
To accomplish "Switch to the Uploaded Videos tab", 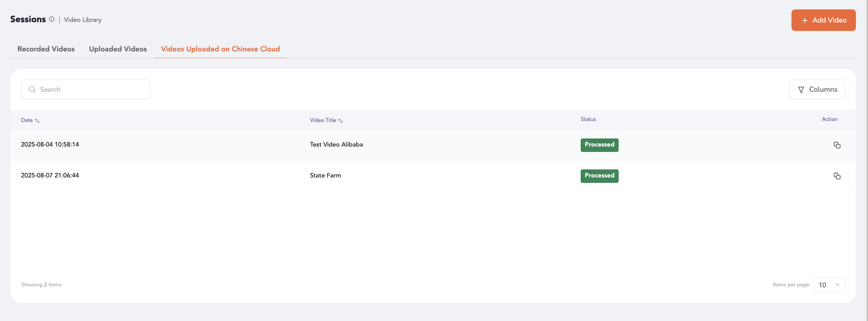I will (x=118, y=49).
